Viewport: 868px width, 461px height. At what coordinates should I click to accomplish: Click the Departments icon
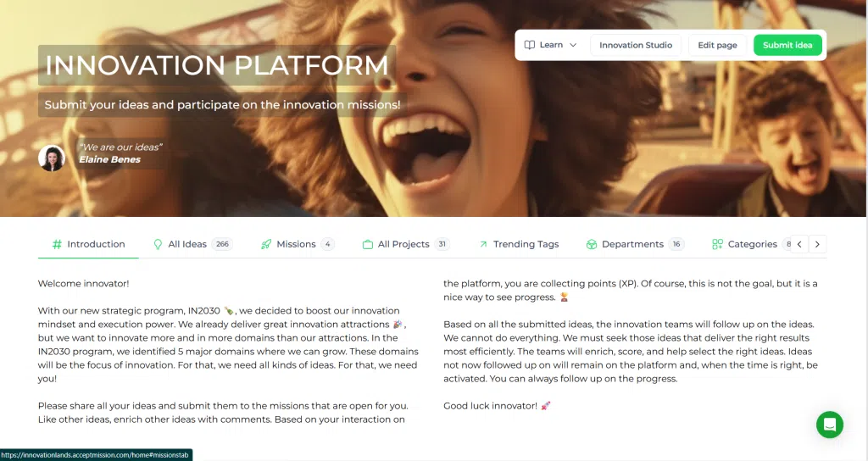point(591,244)
